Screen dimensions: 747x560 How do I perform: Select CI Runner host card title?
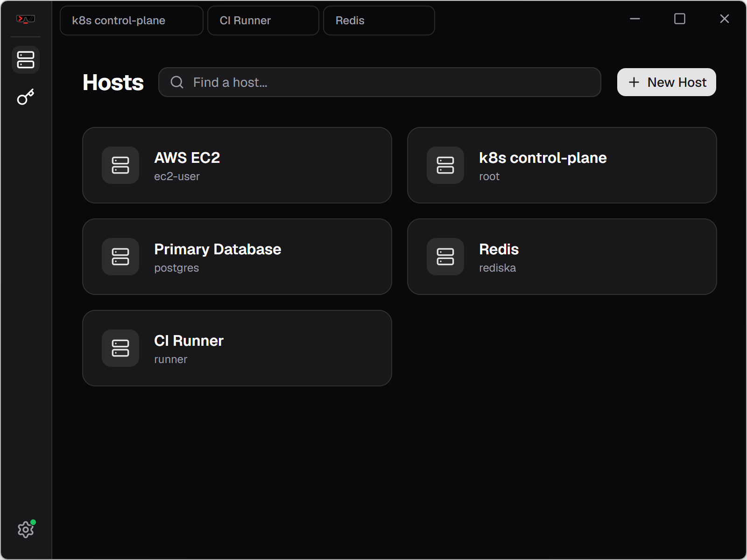[x=189, y=341]
